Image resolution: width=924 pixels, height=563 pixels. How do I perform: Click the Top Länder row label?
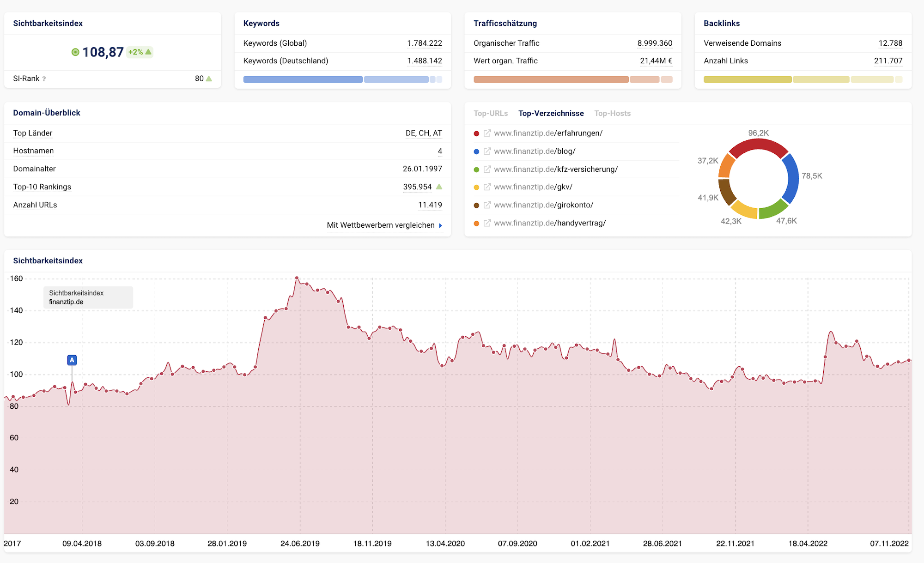coord(33,133)
